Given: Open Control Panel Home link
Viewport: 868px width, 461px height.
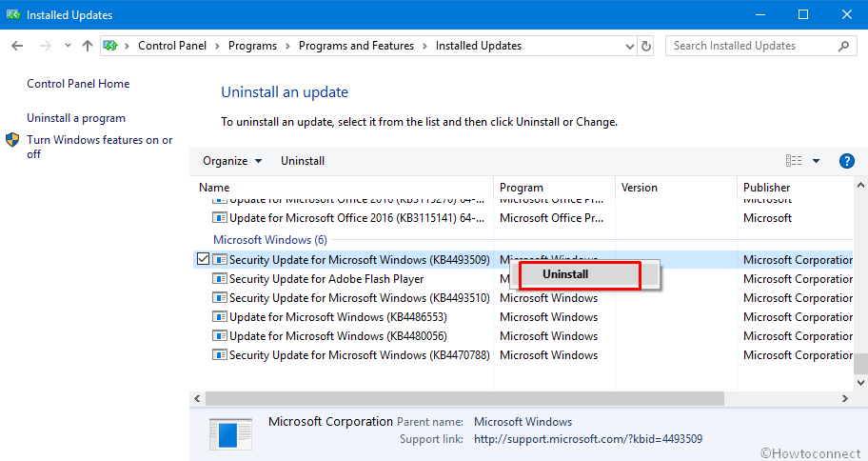Looking at the screenshot, I should coord(78,84).
